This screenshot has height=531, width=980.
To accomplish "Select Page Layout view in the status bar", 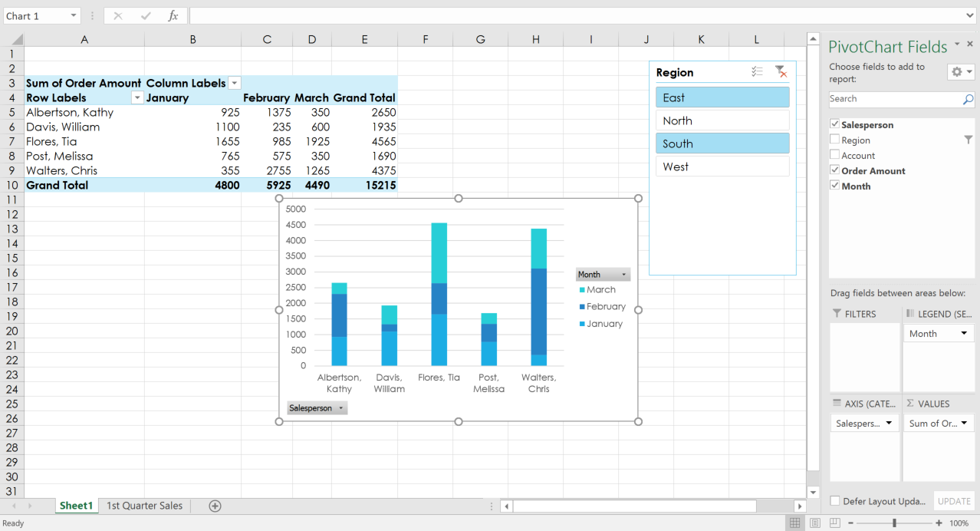I will (814, 523).
